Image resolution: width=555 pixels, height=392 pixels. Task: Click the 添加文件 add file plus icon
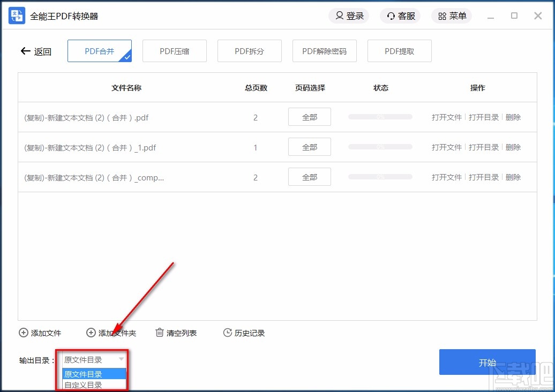pyautogui.click(x=23, y=333)
